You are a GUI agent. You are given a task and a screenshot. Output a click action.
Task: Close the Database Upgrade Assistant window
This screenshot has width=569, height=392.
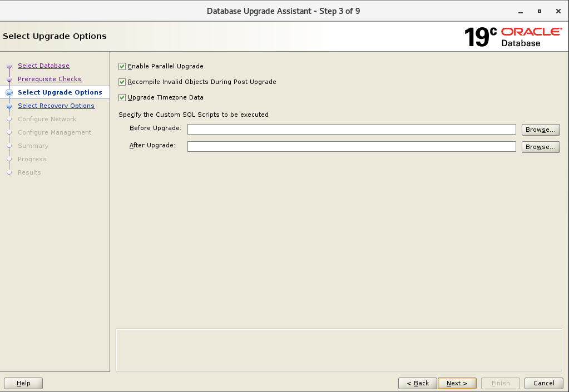[x=558, y=11]
